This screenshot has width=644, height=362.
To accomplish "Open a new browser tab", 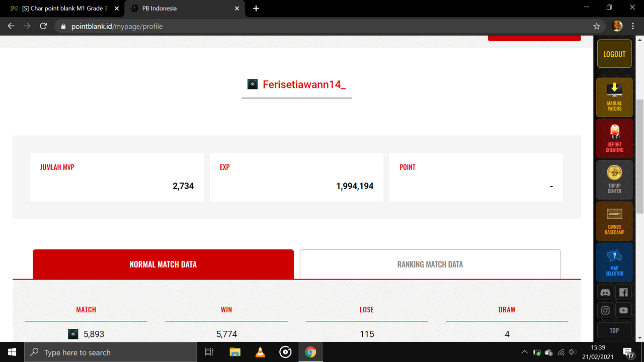I will (x=256, y=9).
